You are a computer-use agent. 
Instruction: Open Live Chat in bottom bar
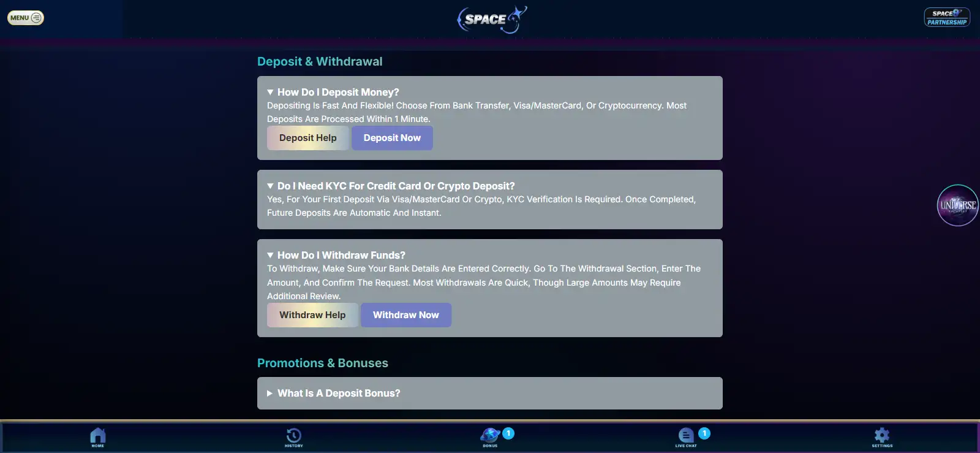pos(686,438)
